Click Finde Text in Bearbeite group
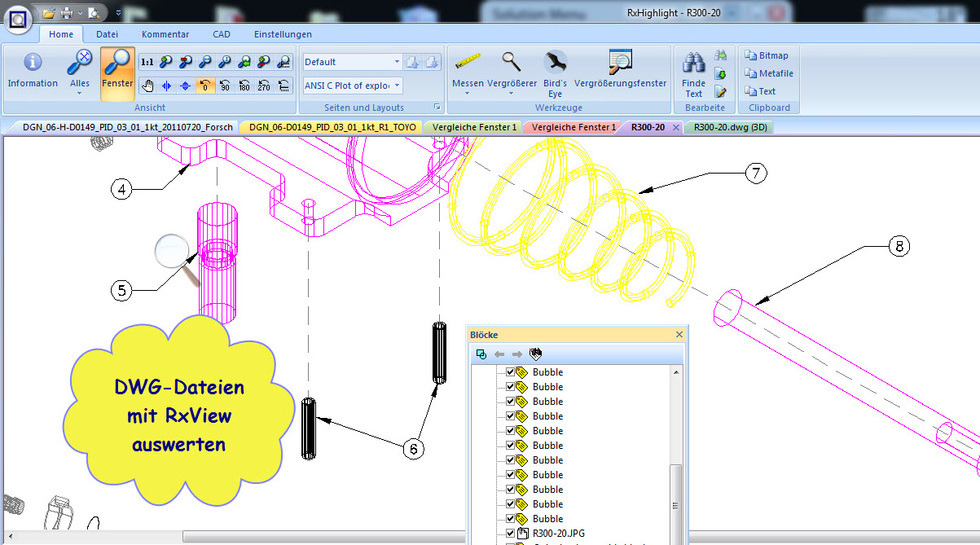Image resolution: width=980 pixels, height=545 pixels. pyautogui.click(x=692, y=73)
